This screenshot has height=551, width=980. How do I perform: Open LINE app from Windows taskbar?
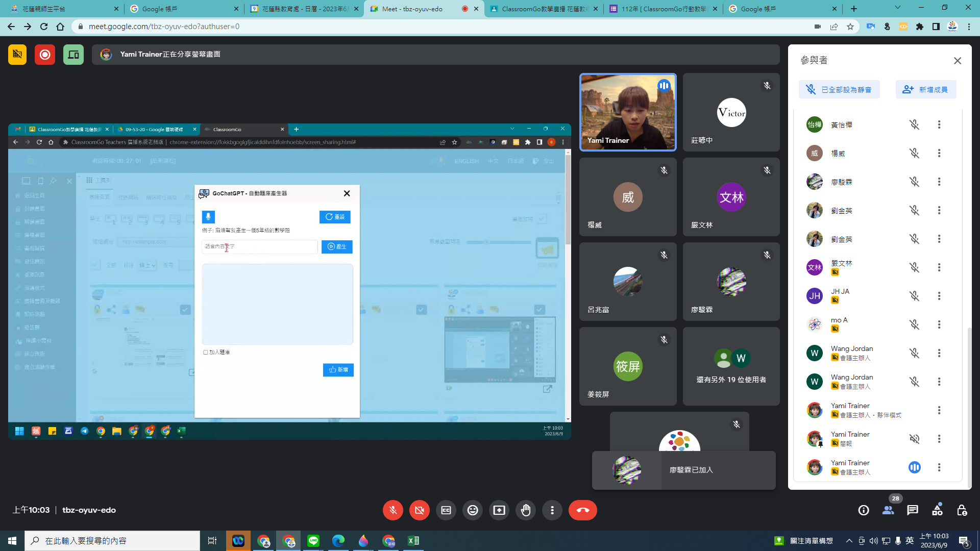click(x=313, y=541)
